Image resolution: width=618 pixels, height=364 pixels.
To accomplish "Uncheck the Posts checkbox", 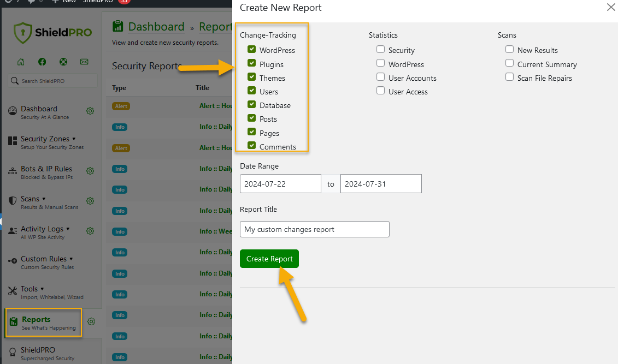I will pos(251,118).
